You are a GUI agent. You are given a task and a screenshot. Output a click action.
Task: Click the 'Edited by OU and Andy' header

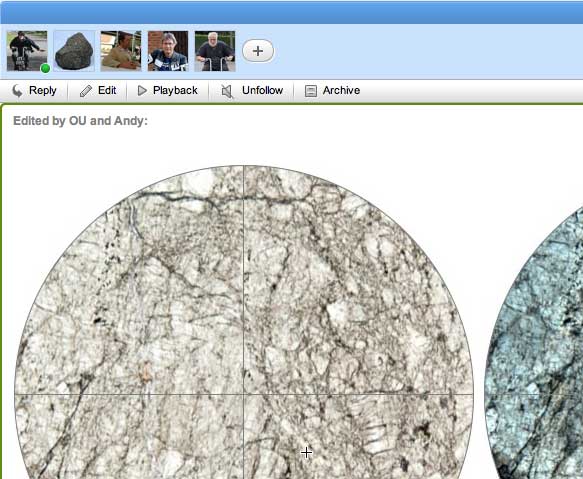pyautogui.click(x=80, y=121)
